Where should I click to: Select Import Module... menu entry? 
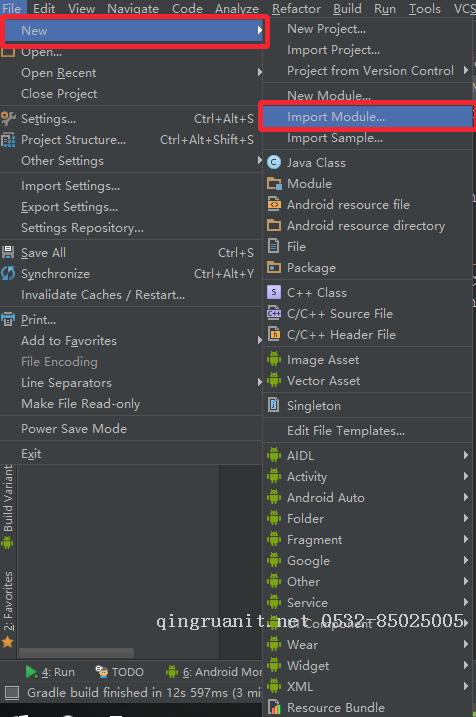368,117
